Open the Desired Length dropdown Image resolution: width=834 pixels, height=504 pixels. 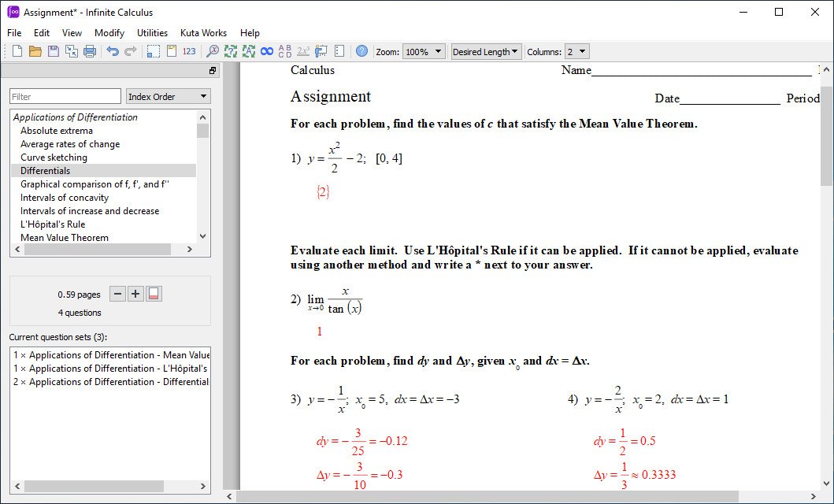[x=486, y=51]
